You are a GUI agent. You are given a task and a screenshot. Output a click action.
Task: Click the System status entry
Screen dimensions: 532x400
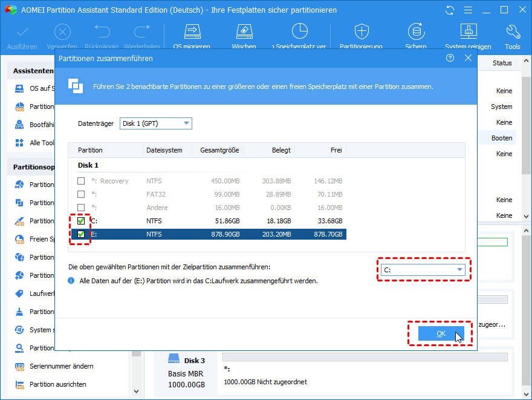pos(501,107)
